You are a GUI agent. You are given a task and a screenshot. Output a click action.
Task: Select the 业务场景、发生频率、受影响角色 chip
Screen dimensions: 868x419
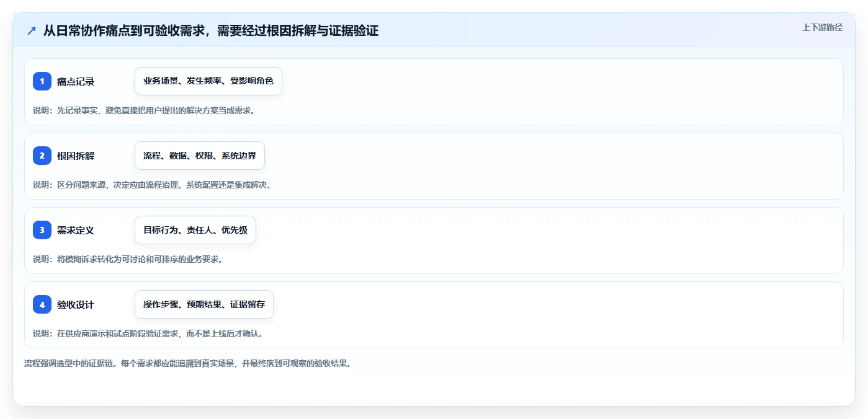[x=208, y=81]
